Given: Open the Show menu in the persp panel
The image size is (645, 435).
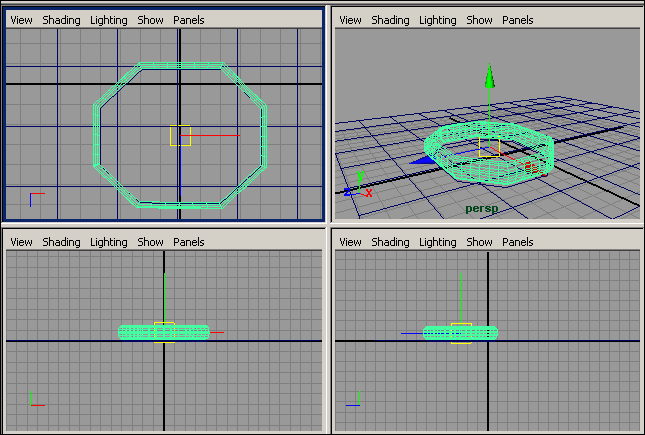Looking at the screenshot, I should pyautogui.click(x=479, y=20).
